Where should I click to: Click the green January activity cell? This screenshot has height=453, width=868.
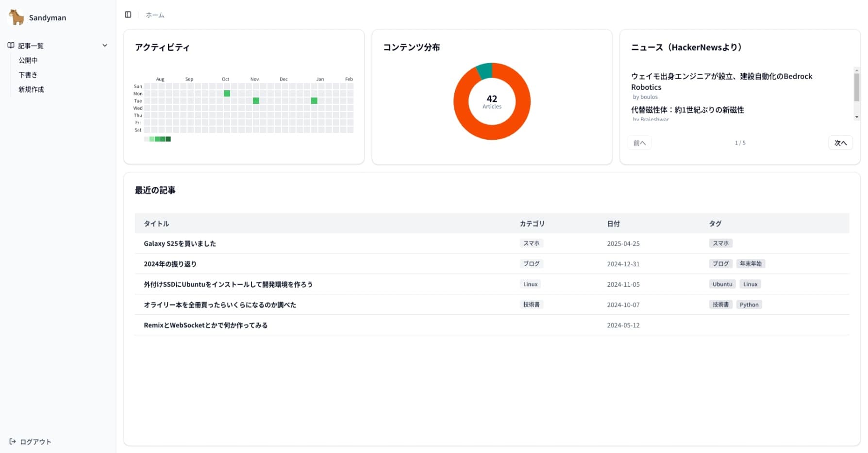[x=314, y=100]
